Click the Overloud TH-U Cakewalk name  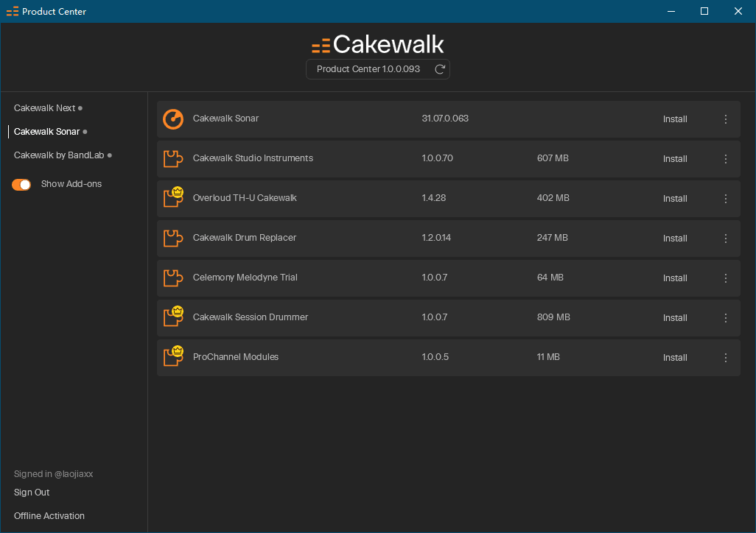pos(245,197)
